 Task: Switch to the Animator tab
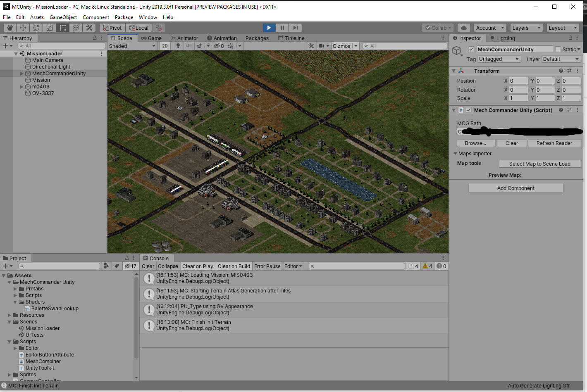click(184, 38)
